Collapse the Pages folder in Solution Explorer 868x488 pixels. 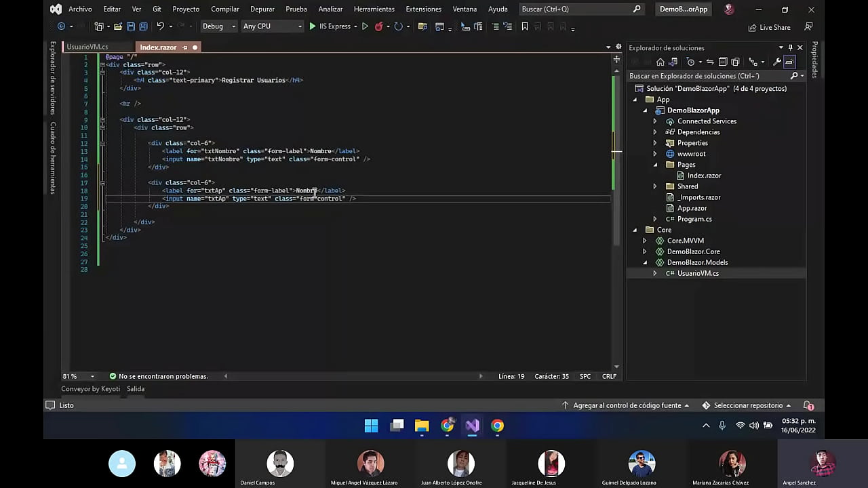[655, 164]
